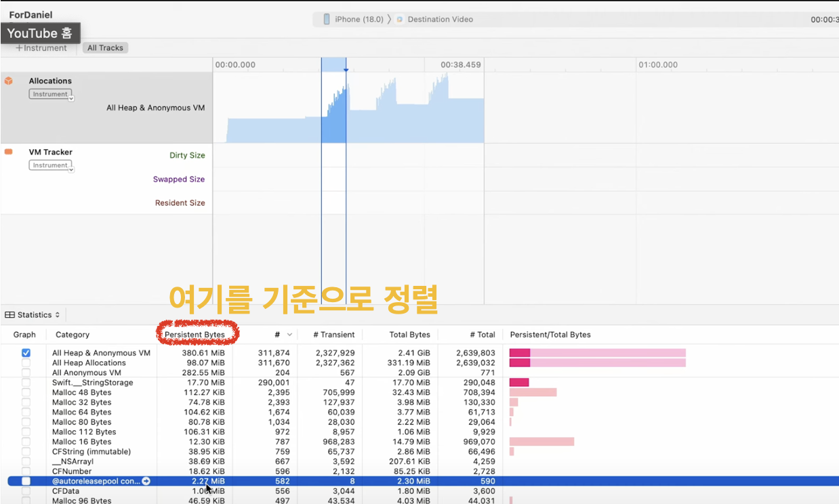Screen dimensions: 839x504
Task: Sort by the # Transient column header
Action: coord(333,335)
